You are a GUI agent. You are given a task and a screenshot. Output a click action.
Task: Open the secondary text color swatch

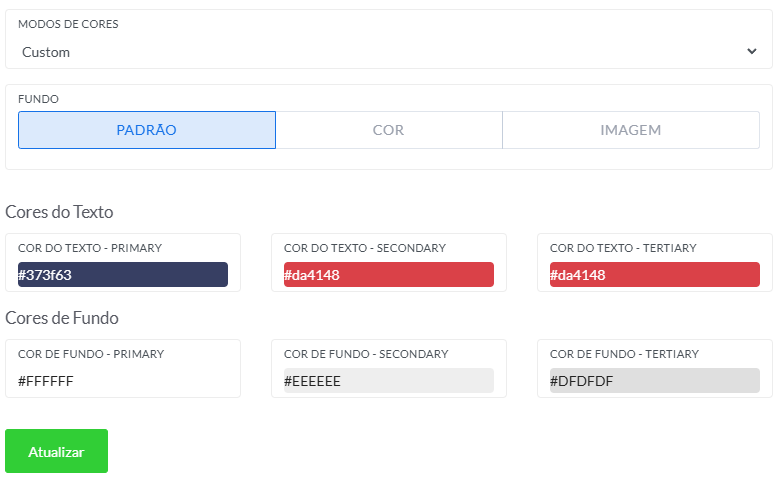pyautogui.click(x=388, y=275)
